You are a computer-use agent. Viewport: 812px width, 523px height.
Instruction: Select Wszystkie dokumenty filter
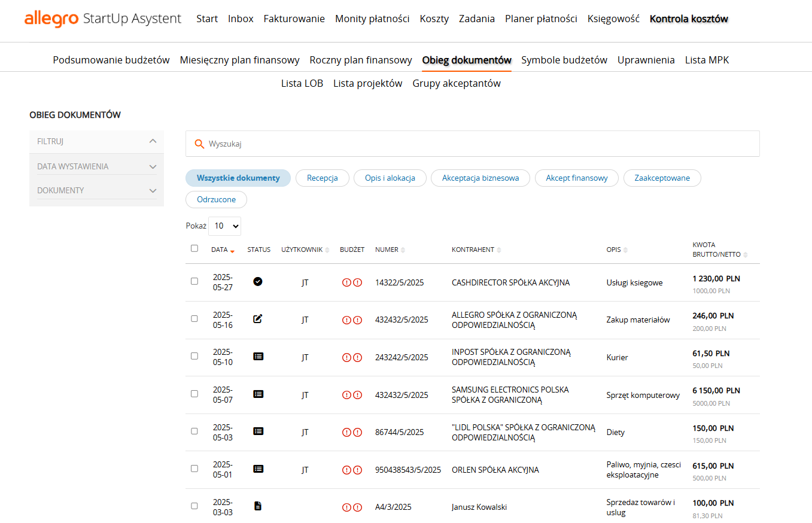click(238, 178)
